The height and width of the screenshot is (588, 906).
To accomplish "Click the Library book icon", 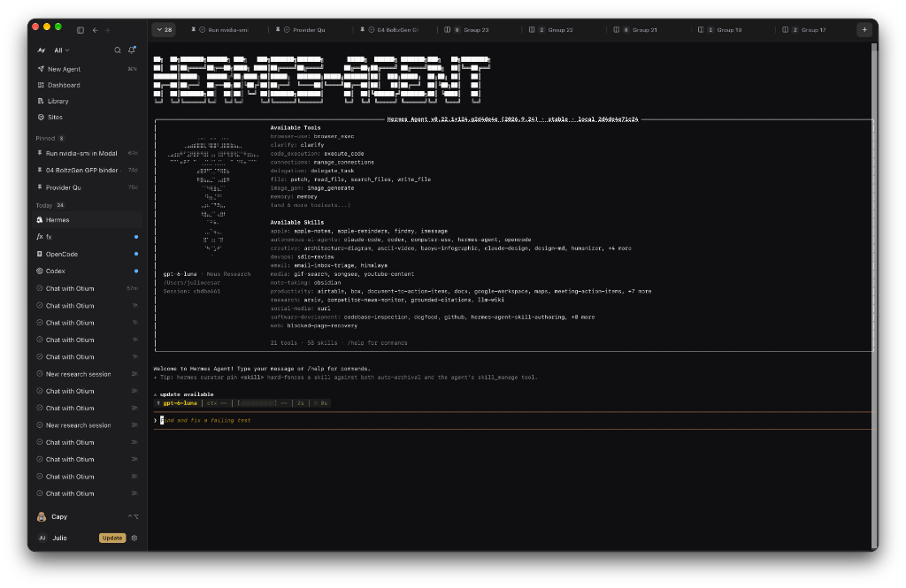I will 41,101.
